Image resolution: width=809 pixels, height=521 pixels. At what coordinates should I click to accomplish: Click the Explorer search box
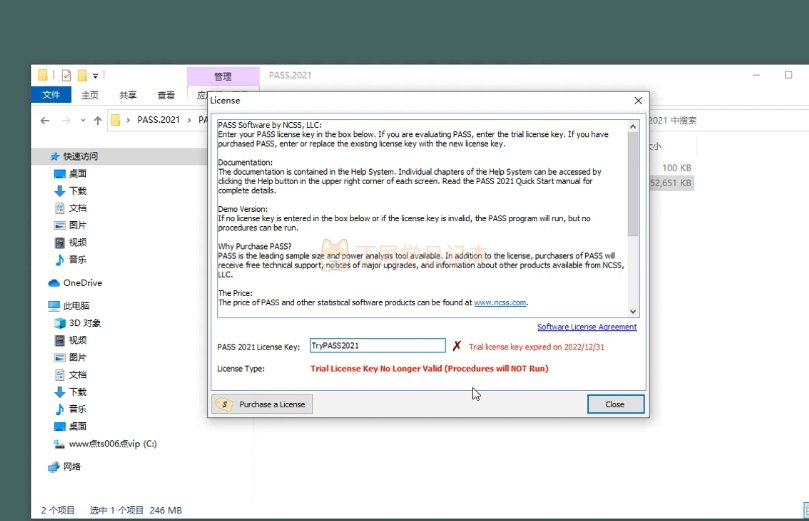pyautogui.click(x=727, y=120)
